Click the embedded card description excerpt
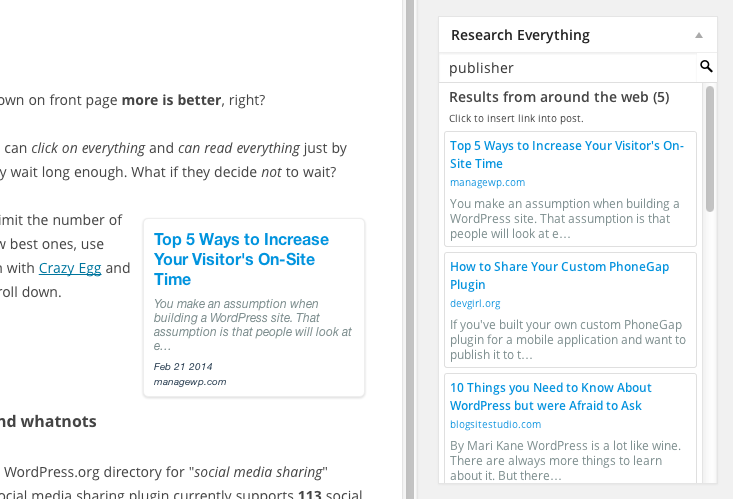This screenshot has height=499, width=733. (x=252, y=324)
